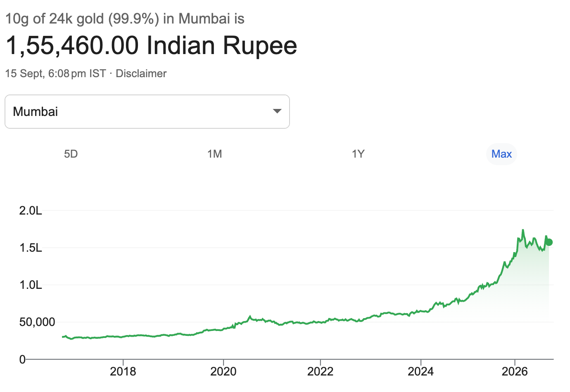Click the 2.0L y-axis label

[x=31, y=211]
